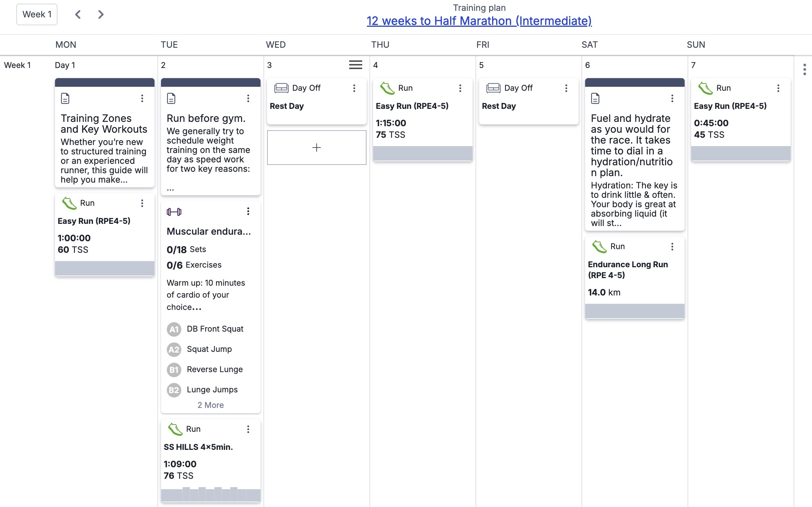Viewport: 812px width, 507px height.
Task: Click the Week 1 selector button
Action: (x=37, y=14)
